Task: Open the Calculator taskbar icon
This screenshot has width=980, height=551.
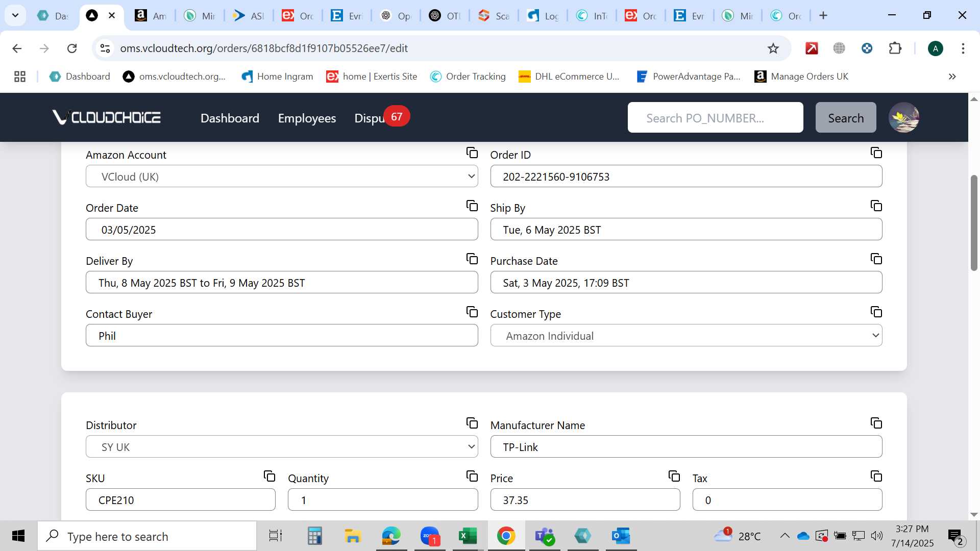Action: point(314,536)
